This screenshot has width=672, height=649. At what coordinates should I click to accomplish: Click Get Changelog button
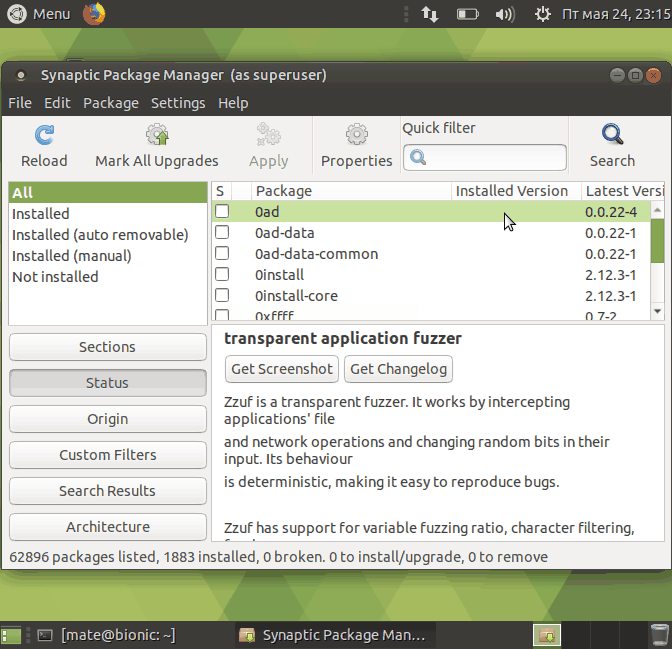click(x=398, y=369)
